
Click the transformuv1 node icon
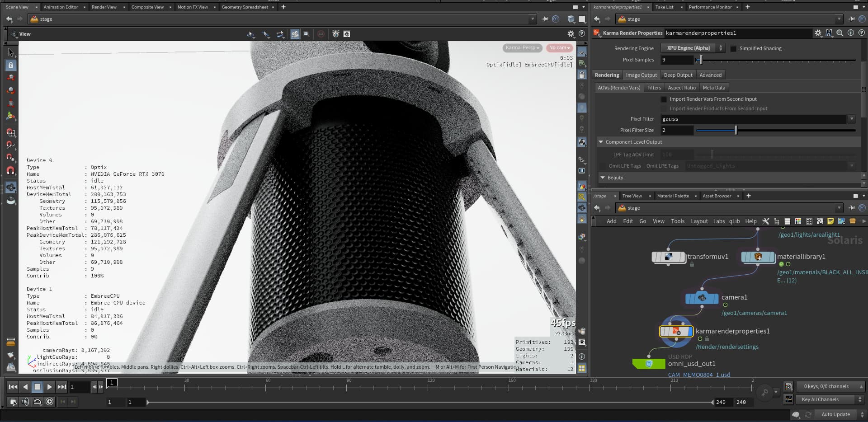click(x=668, y=257)
